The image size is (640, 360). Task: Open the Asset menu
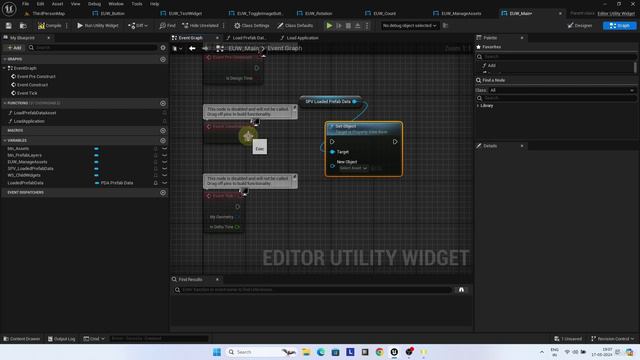[x=58, y=4]
